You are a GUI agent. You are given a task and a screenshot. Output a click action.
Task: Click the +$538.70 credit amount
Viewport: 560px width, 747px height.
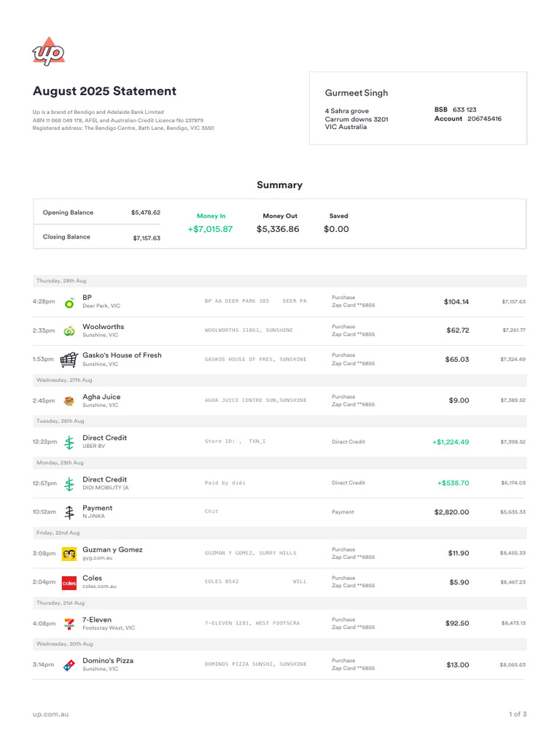tap(454, 483)
